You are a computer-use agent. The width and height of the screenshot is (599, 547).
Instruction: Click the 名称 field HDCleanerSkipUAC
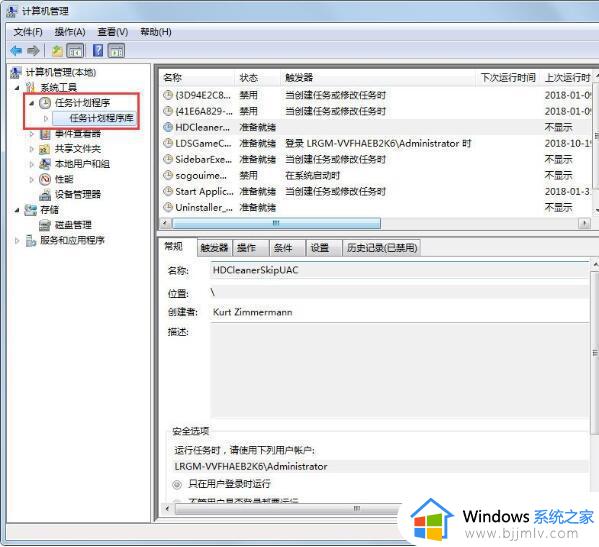[399, 270]
